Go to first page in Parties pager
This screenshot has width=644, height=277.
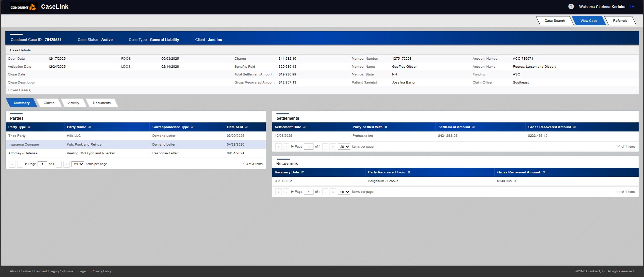tap(12, 164)
